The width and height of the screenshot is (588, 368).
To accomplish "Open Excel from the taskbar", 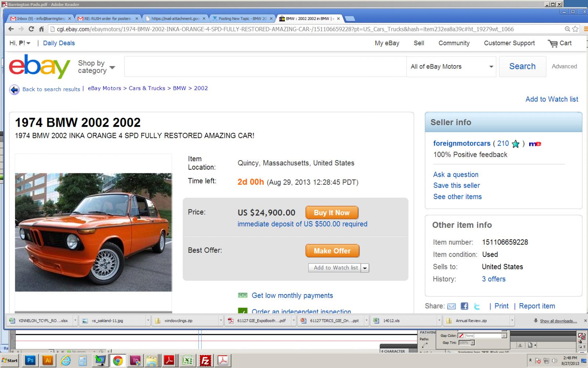I will 188,361.
